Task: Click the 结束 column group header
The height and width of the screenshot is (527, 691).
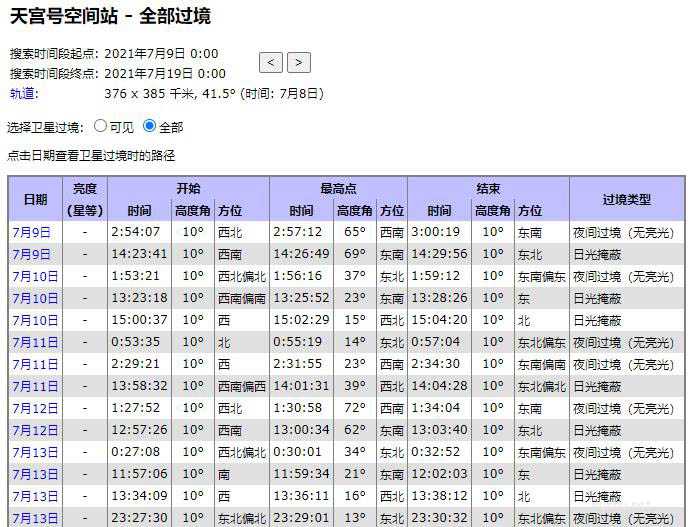Action: [x=488, y=189]
